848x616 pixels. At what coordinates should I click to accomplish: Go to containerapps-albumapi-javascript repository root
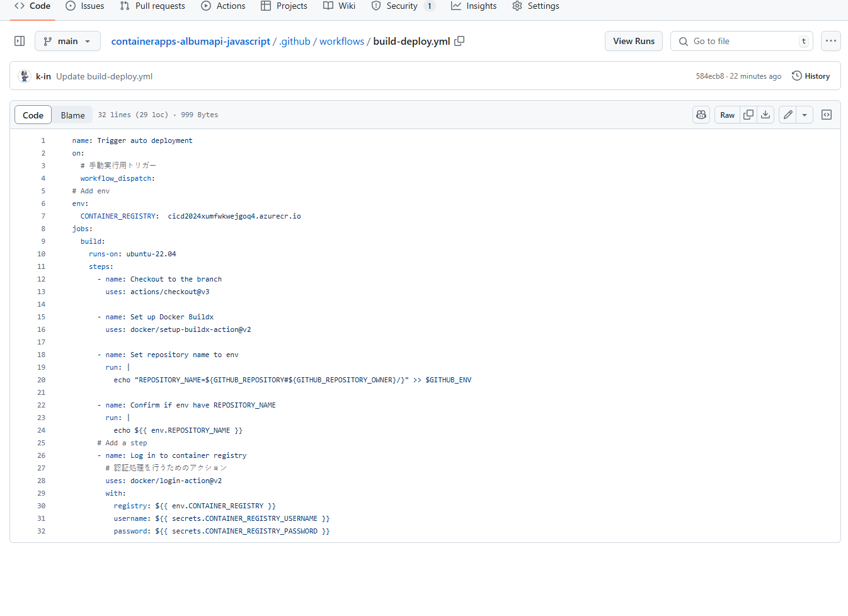(191, 42)
